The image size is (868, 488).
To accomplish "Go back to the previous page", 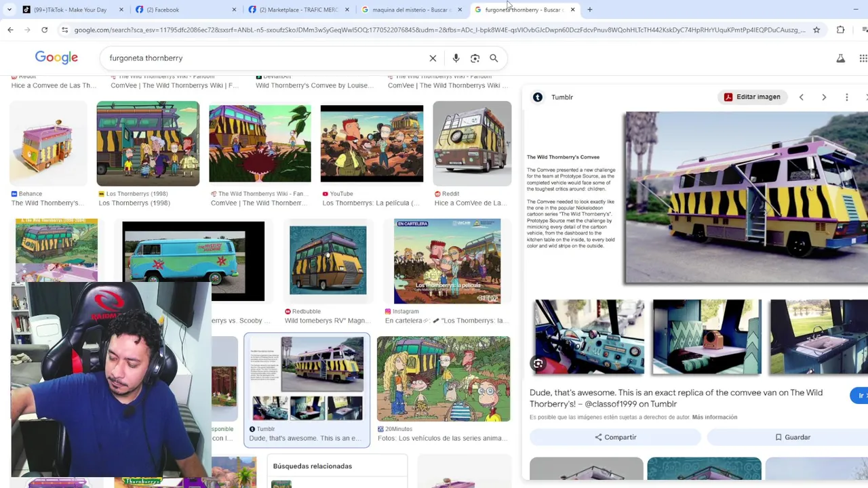I will 10,30.
